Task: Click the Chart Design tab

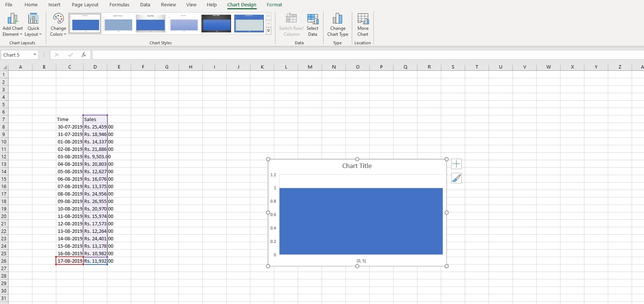Action: [241, 5]
